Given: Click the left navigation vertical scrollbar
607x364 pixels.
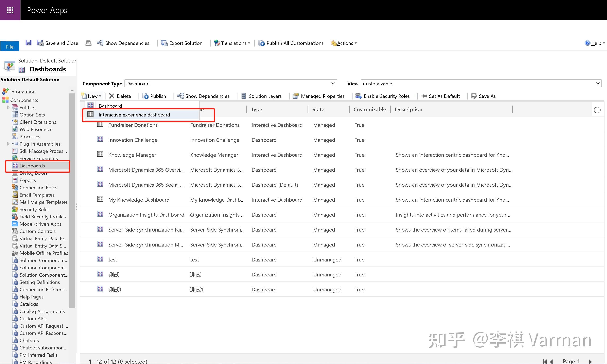Looking at the screenshot, I should [72, 196].
